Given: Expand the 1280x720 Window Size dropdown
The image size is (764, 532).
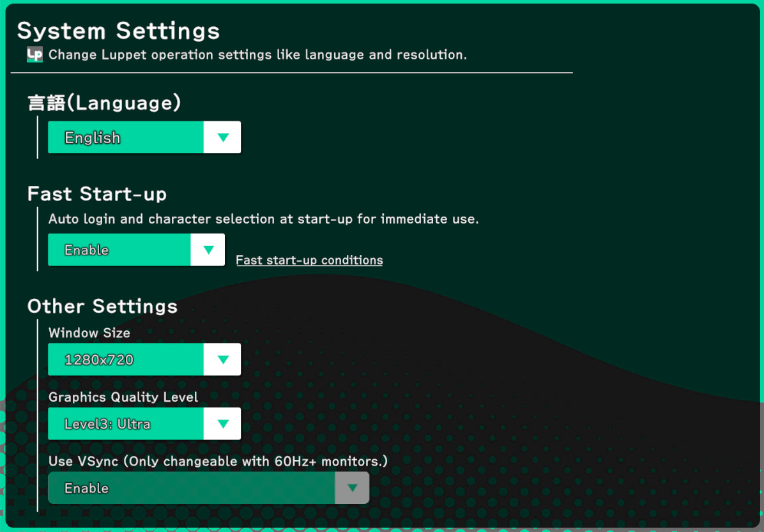Looking at the screenshot, I should pyautogui.click(x=126, y=360).
